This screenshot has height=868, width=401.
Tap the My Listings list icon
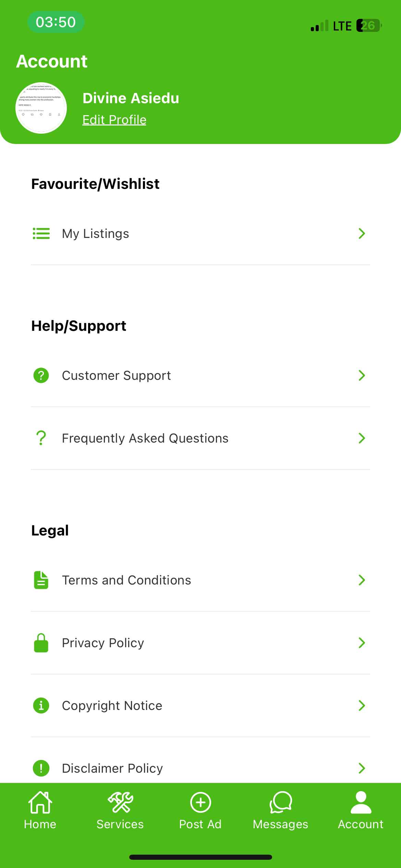41,233
